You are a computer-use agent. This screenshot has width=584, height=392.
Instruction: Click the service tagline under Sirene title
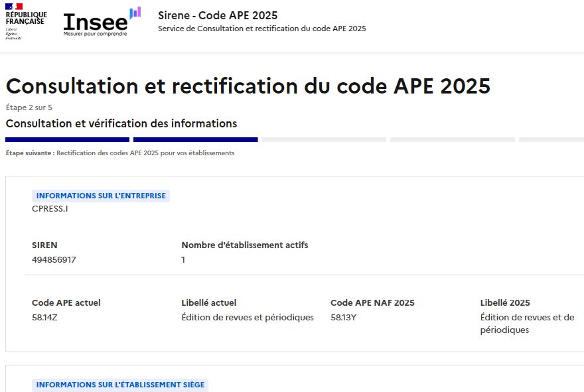click(x=261, y=29)
